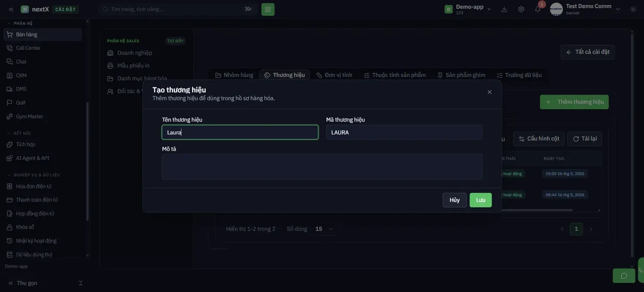Click the Tên thương hiệu input field
Screen dimensions: 644x292
pos(240,132)
